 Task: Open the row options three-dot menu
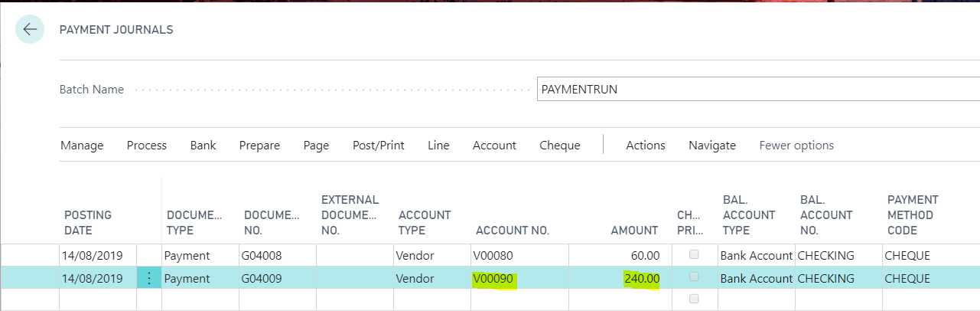pos(149,279)
